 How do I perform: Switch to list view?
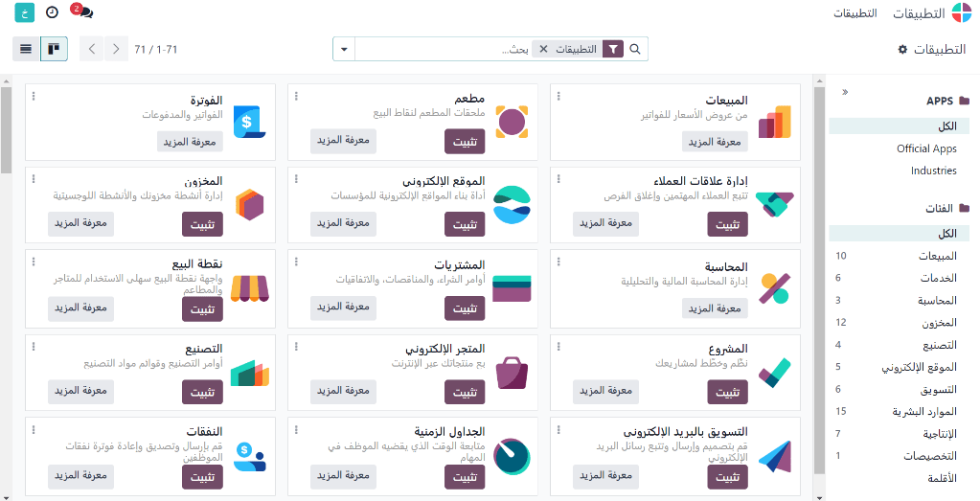pos(26,49)
